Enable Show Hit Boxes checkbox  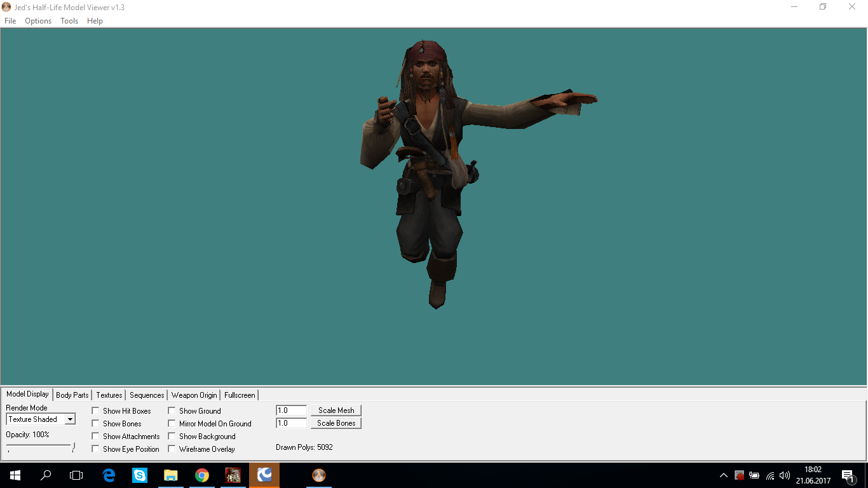(x=96, y=411)
